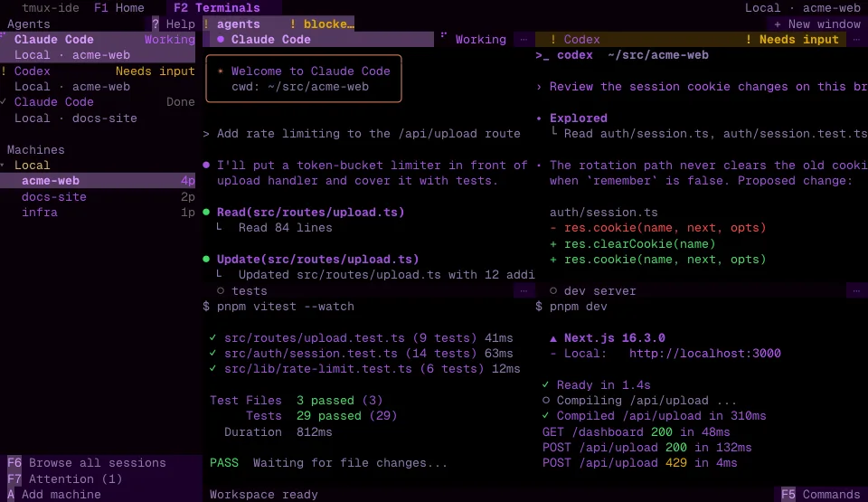Click Read(src/routes/upload.ts) entry
This screenshot has height=502, width=868.
(x=310, y=213)
